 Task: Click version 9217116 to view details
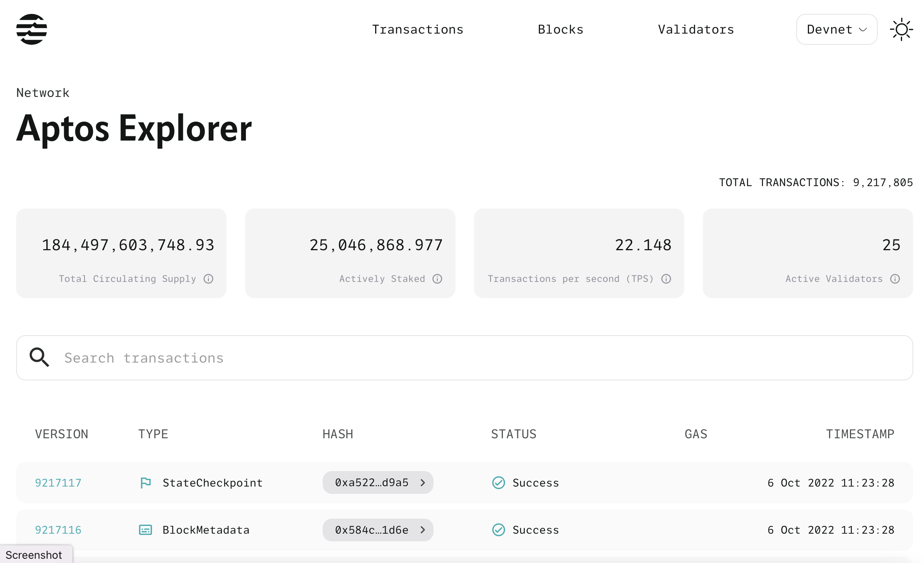tap(58, 530)
